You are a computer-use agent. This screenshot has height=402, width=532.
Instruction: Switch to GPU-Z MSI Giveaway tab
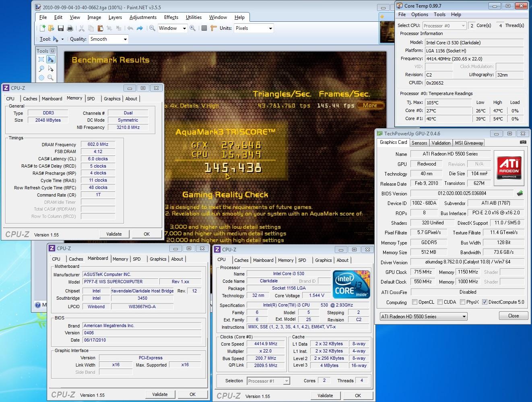pyautogui.click(x=469, y=143)
